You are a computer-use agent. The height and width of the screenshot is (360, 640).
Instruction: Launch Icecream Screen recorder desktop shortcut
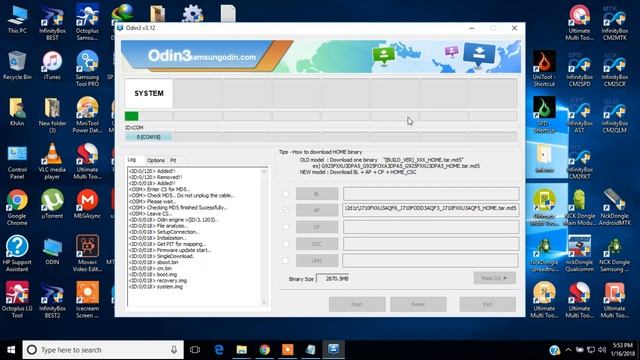point(87,300)
